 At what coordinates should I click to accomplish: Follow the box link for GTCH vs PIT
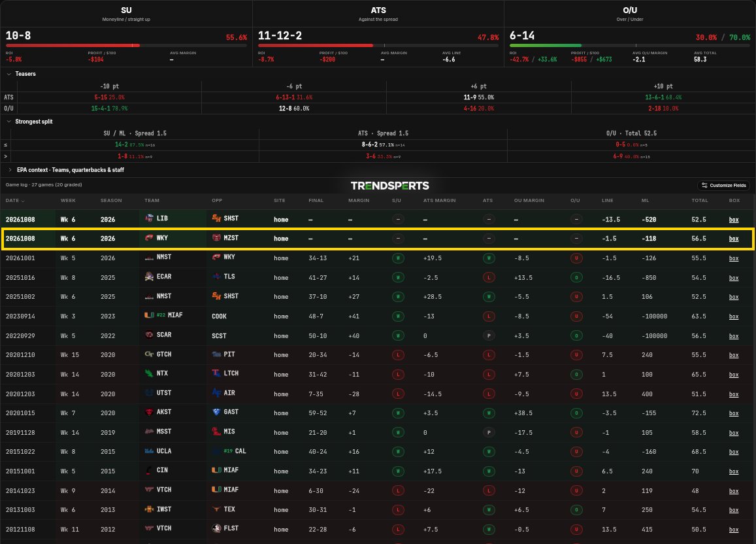point(734,355)
